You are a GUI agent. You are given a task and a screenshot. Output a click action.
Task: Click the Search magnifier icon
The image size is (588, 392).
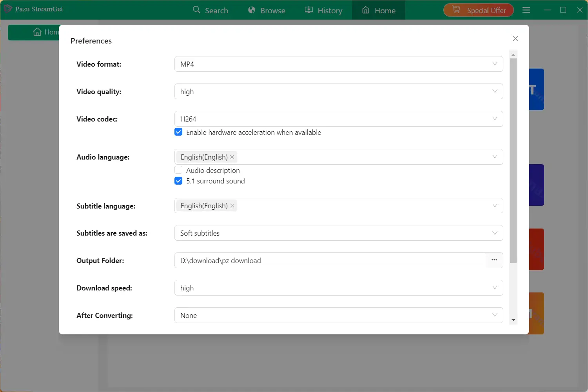(x=196, y=10)
